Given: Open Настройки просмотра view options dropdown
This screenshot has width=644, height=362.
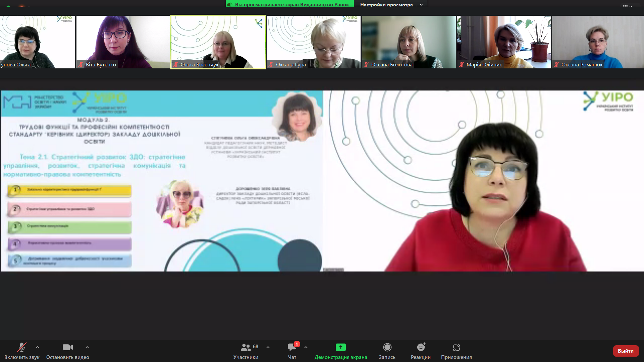Looking at the screenshot, I should [391, 4].
